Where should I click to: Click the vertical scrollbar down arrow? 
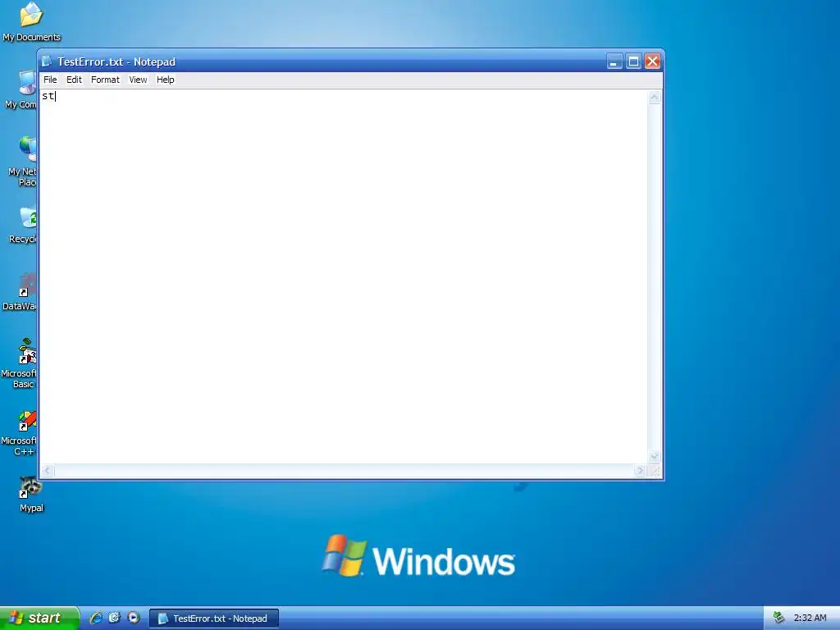point(654,457)
